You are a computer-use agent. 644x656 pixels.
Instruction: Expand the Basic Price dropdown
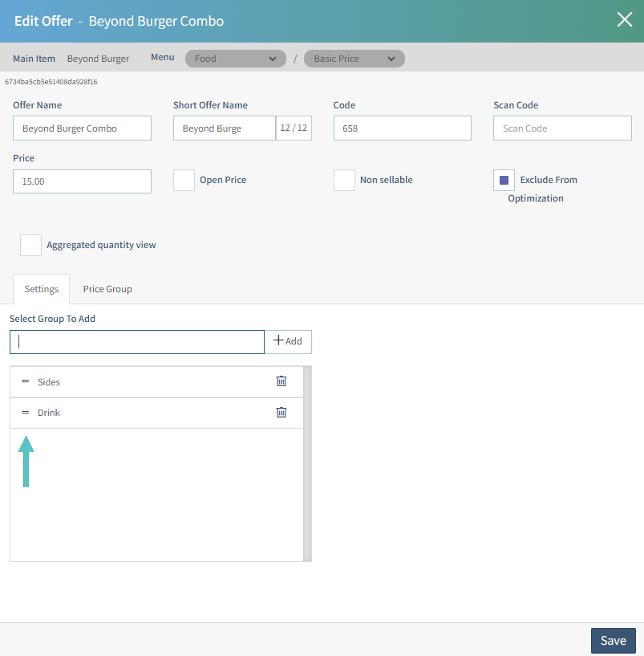(x=354, y=59)
